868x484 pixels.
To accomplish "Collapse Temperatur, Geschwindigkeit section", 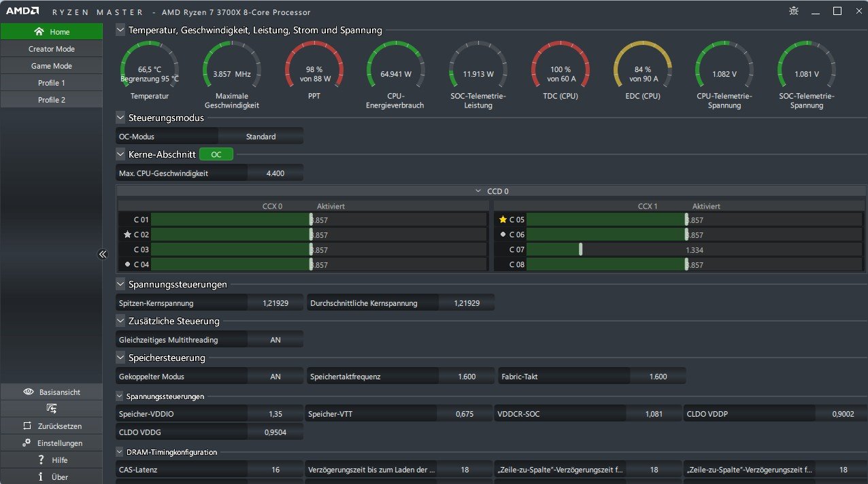I will 120,30.
